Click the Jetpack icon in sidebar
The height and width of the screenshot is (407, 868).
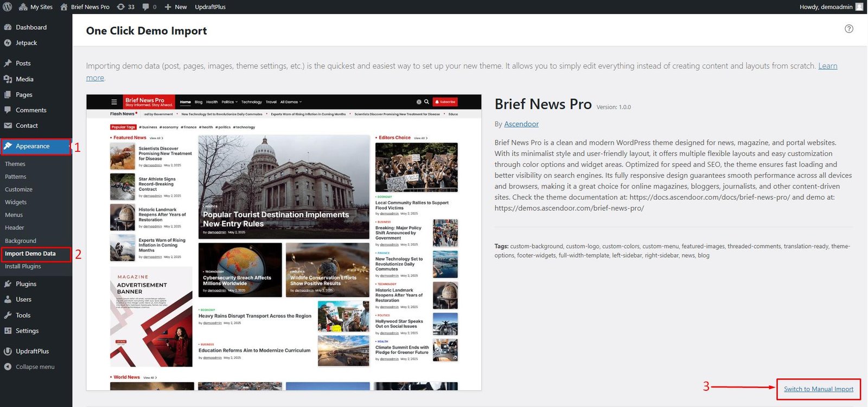(x=8, y=43)
